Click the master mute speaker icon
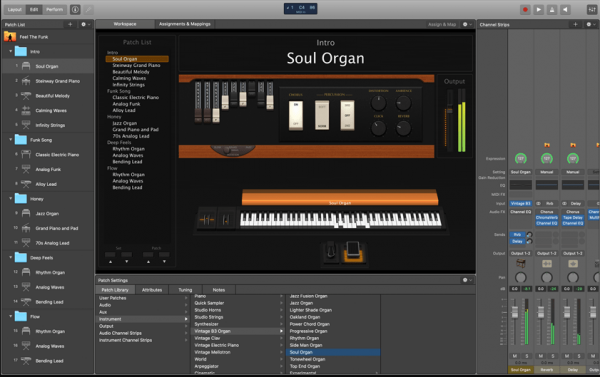This screenshot has width=600, height=377. pyautogui.click(x=565, y=10)
